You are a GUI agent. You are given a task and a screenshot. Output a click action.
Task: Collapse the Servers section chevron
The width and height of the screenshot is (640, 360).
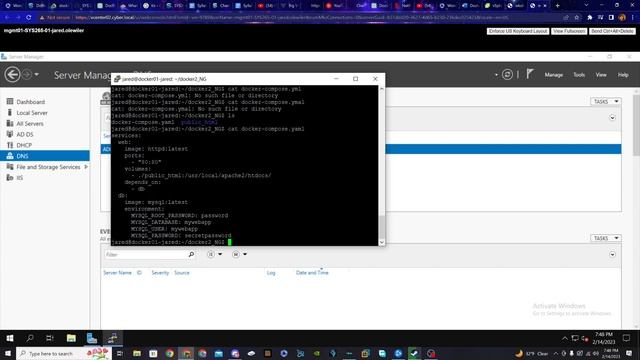pyautogui.click(x=612, y=118)
